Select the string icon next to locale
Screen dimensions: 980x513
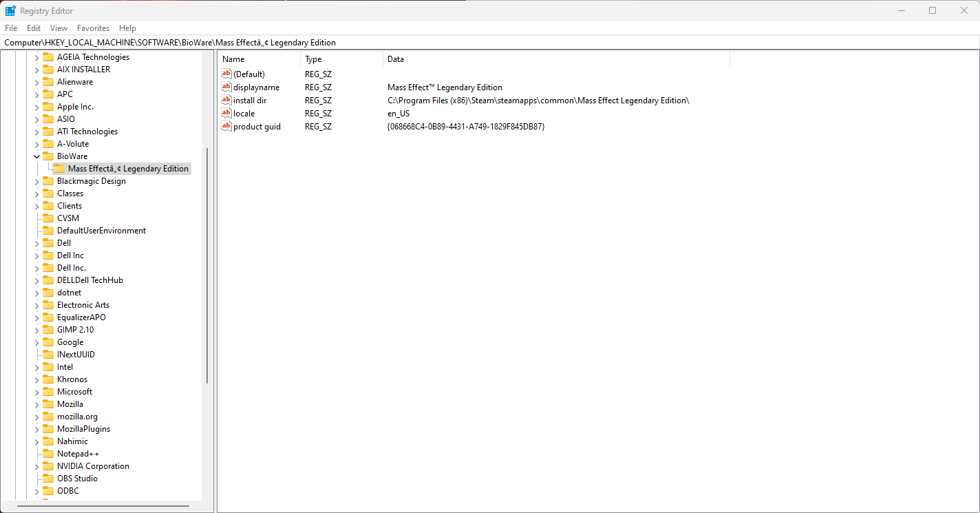pyautogui.click(x=226, y=114)
